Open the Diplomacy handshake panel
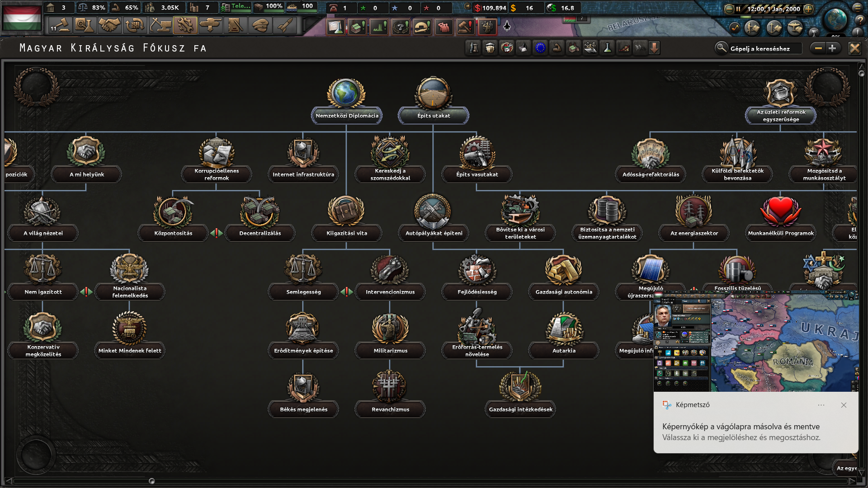Image resolution: width=868 pixels, height=488 pixels. (x=109, y=25)
